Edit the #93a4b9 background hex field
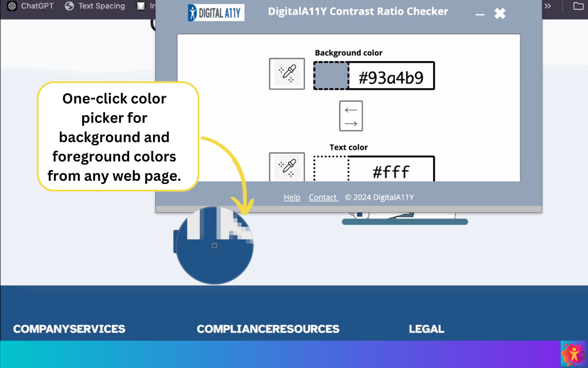 (x=391, y=75)
